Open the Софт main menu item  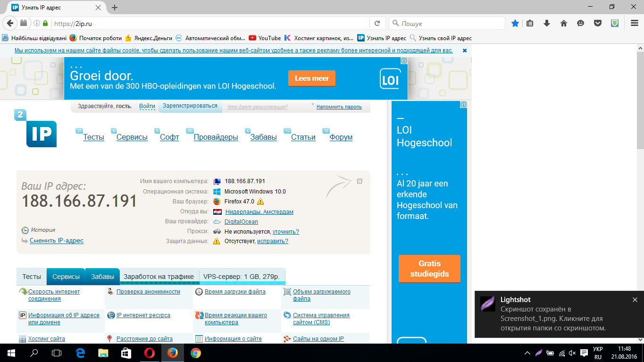169,137
